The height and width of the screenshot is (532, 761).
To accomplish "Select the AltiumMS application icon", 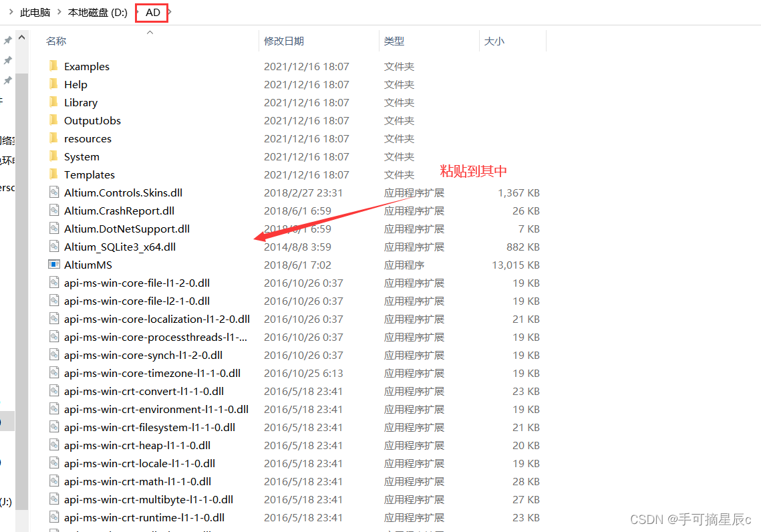I will (54, 265).
